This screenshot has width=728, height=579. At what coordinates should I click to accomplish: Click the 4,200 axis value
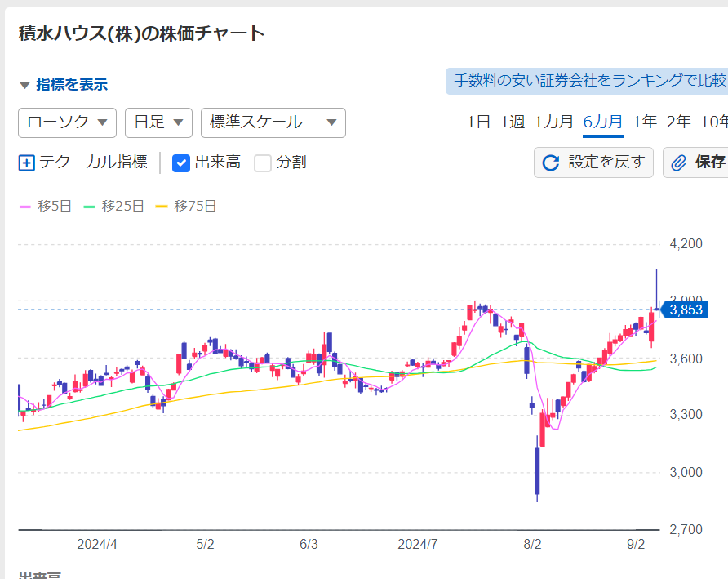686,244
